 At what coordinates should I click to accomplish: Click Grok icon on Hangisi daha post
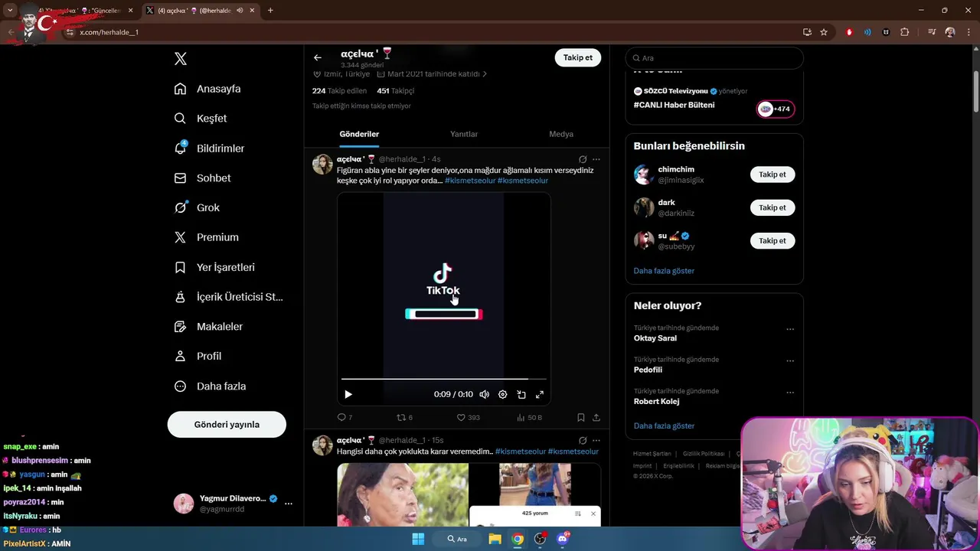(583, 440)
